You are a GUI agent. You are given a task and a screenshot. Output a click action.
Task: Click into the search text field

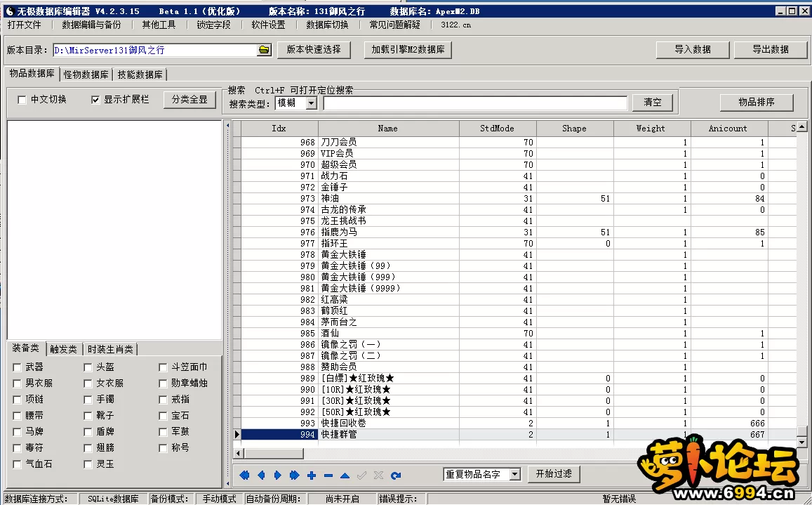pyautogui.click(x=475, y=103)
